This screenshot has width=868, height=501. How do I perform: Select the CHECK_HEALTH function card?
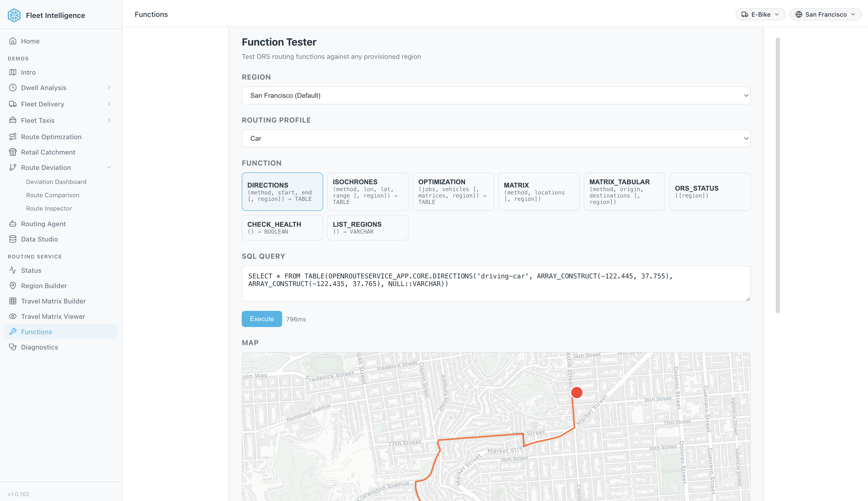(282, 227)
